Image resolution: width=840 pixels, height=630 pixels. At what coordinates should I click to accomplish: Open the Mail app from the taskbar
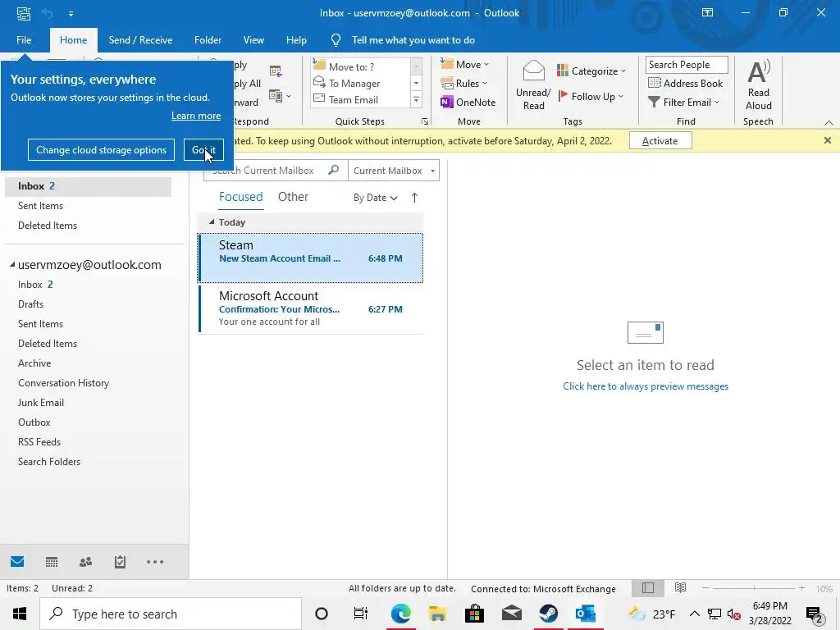[512, 614]
